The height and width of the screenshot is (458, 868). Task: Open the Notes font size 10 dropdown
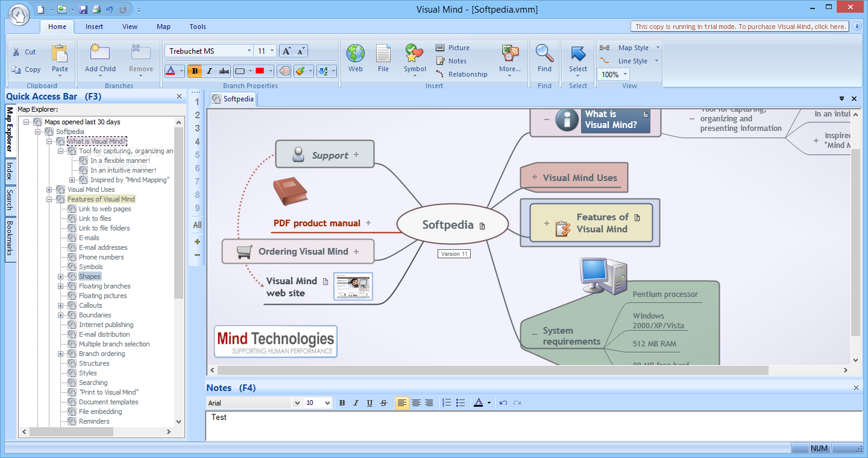[x=327, y=403]
